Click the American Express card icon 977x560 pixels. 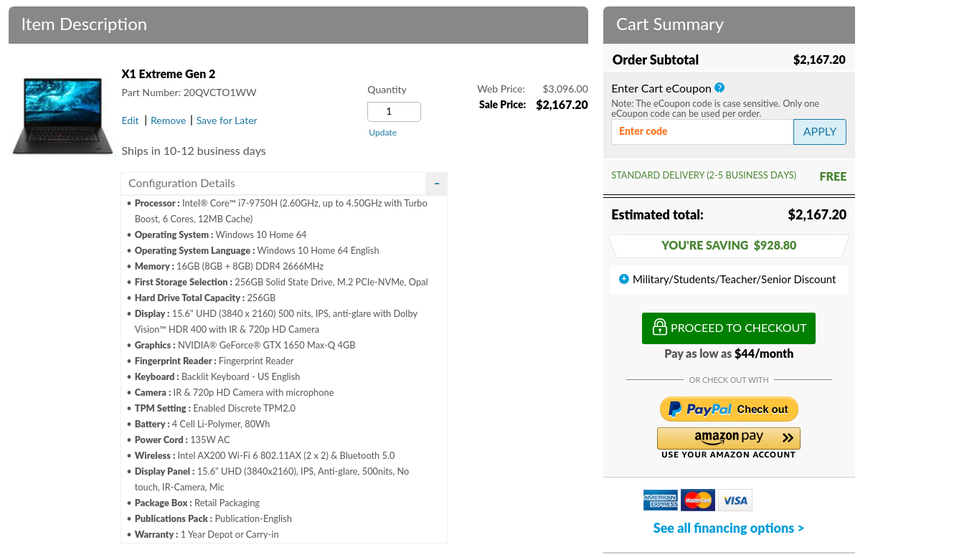[x=660, y=500]
